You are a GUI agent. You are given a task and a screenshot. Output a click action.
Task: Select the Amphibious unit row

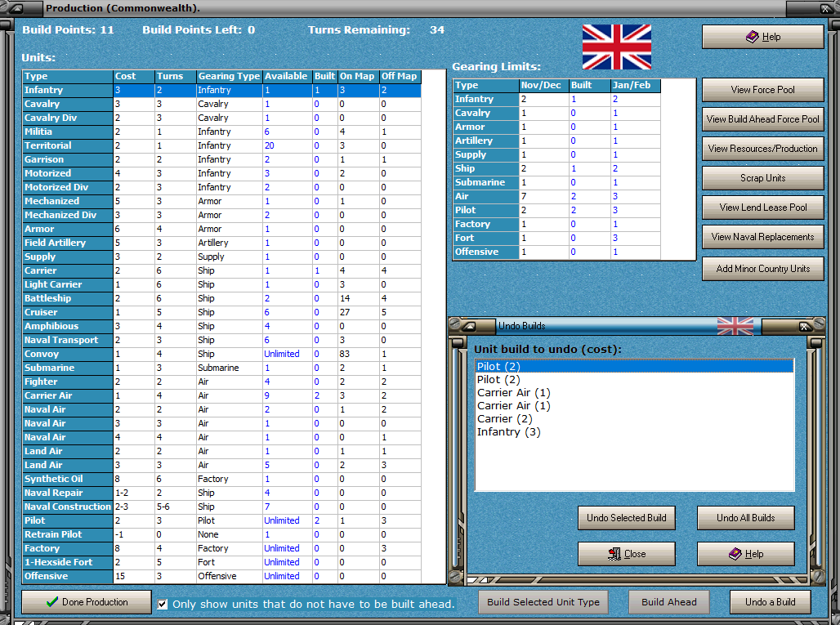(221, 326)
